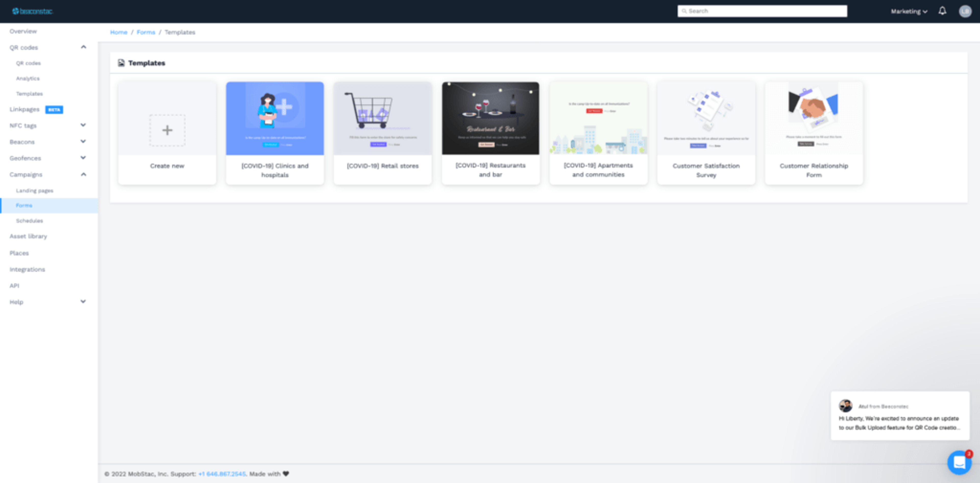980x483 pixels.
Task: Click Atul's avatar in chat popup
Action: 845,406
